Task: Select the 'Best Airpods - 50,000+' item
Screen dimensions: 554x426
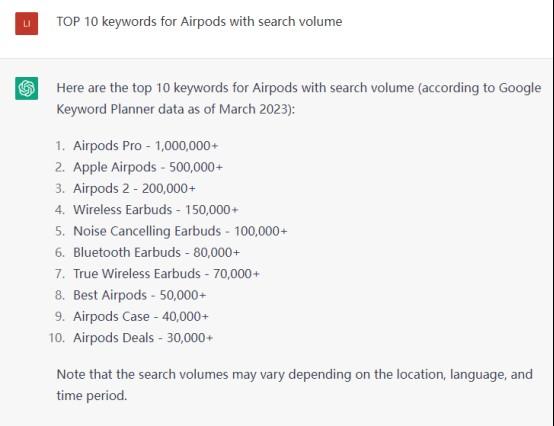Action: [140, 295]
